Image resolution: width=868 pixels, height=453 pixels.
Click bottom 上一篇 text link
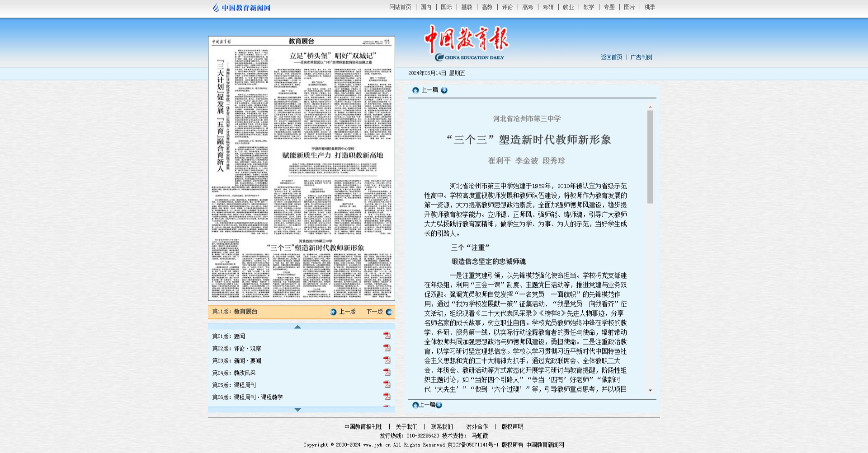click(427, 405)
